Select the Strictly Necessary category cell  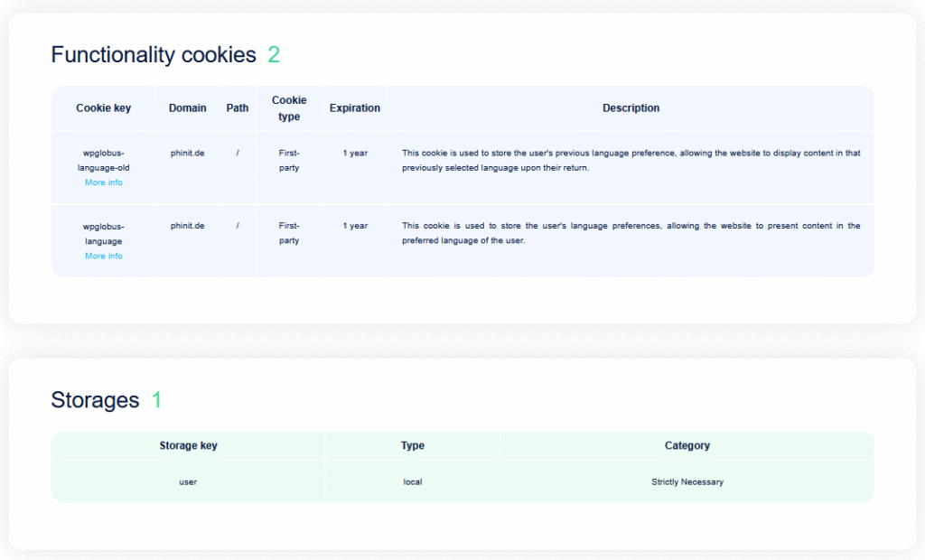(x=687, y=482)
